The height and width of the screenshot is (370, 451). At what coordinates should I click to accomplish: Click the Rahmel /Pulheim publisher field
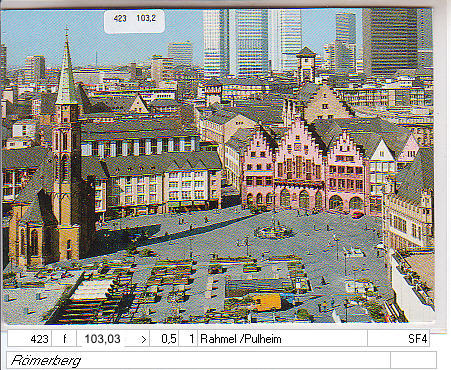(282, 339)
